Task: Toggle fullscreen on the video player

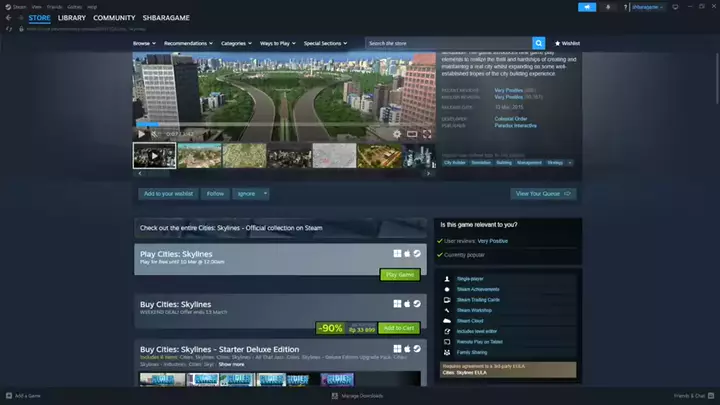Action: tap(426, 133)
